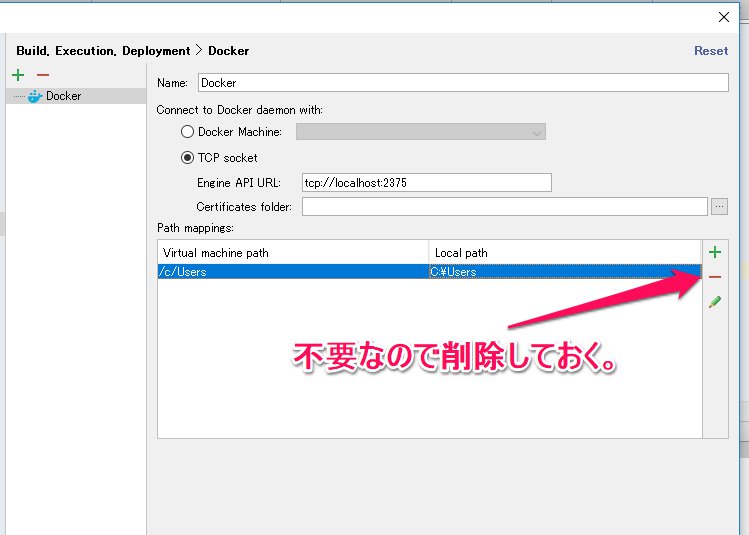Click the Certificates folder text field
749x535 pixels.
click(x=504, y=207)
